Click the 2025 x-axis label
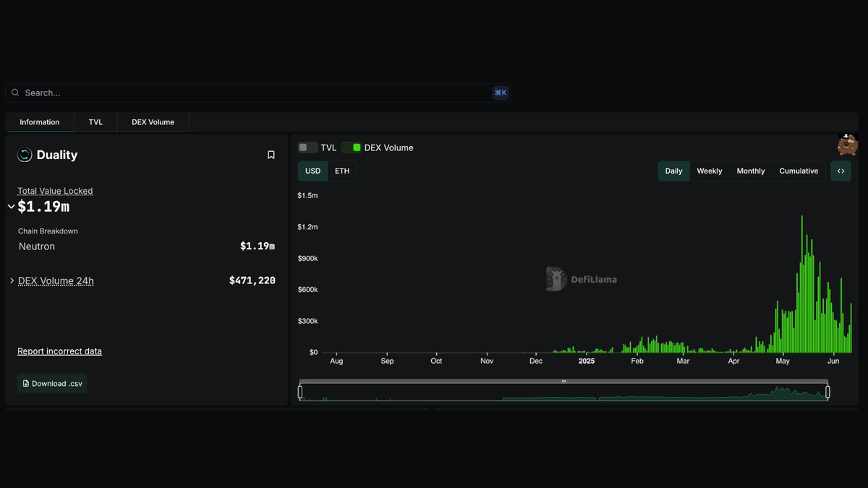Image resolution: width=868 pixels, height=488 pixels. click(x=587, y=361)
